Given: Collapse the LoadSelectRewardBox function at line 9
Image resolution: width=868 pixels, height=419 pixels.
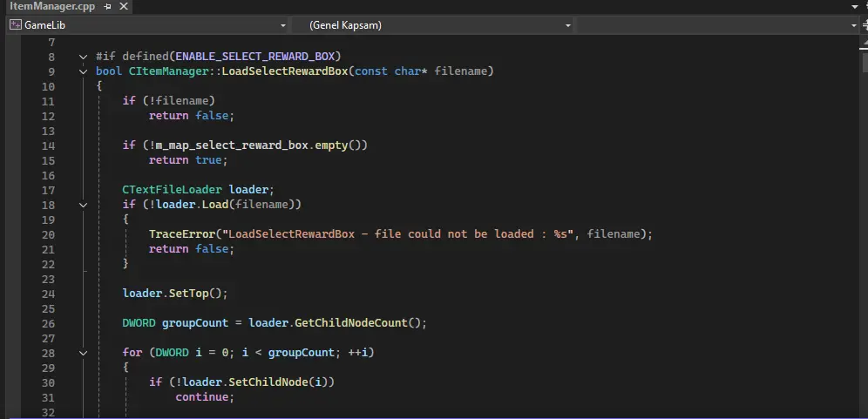Looking at the screenshot, I should (83, 71).
